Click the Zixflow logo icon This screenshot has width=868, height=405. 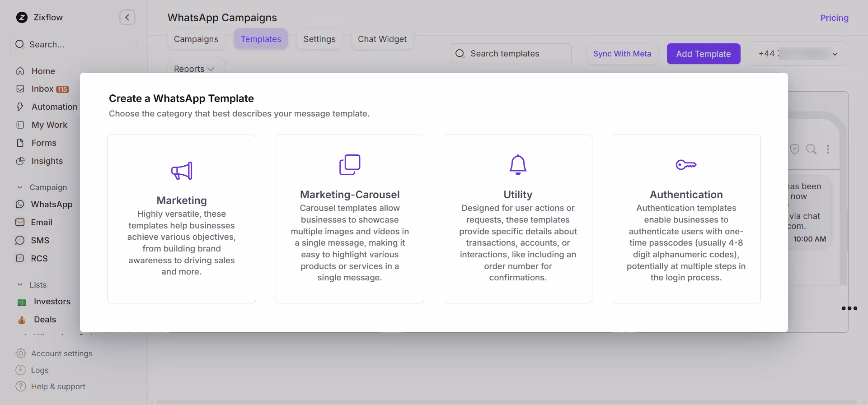(22, 18)
